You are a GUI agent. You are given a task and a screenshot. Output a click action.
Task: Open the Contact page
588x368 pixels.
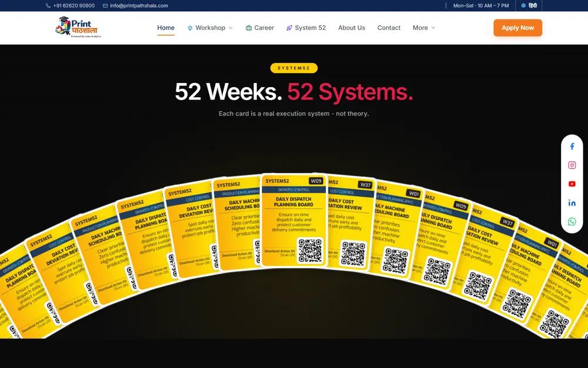coord(389,28)
